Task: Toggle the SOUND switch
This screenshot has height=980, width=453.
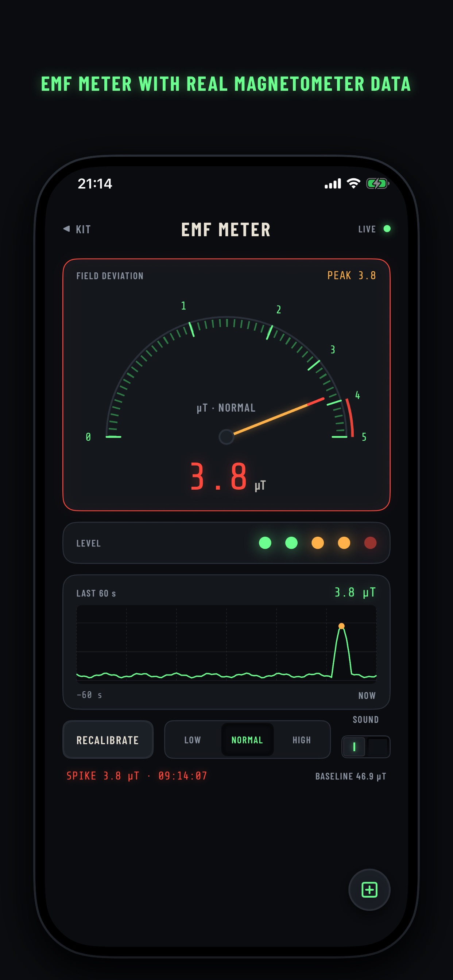Action: coord(366,747)
